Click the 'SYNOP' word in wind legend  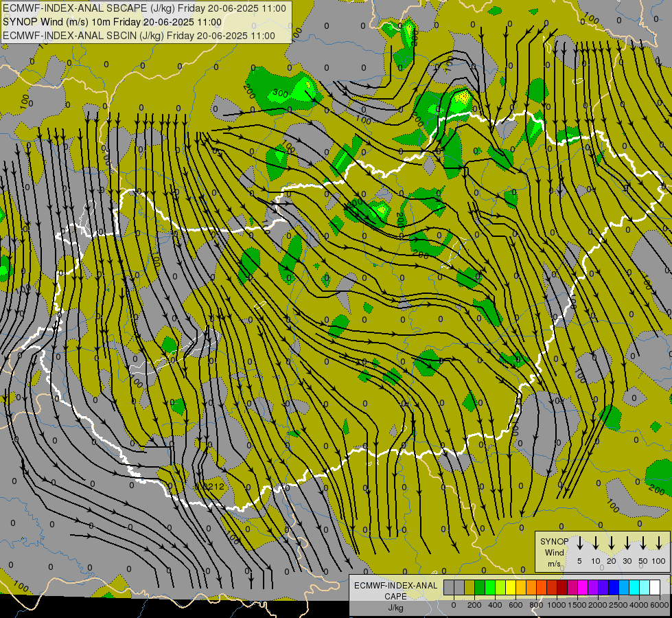pyautogui.click(x=554, y=542)
